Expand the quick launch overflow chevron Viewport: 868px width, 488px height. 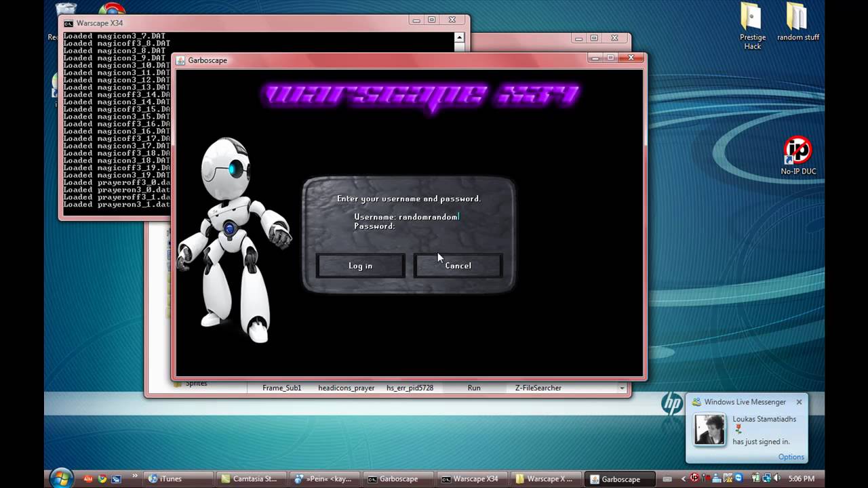coord(134,476)
